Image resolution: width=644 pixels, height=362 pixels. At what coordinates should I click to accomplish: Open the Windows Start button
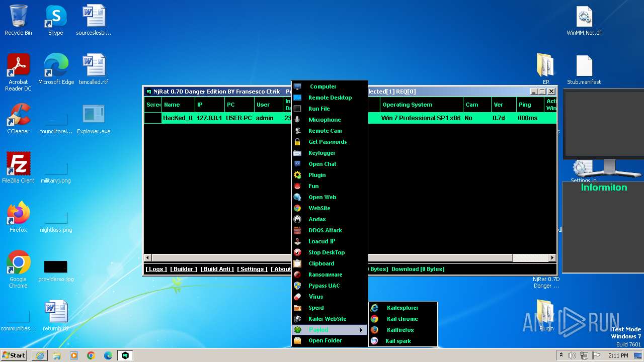tap(14, 355)
